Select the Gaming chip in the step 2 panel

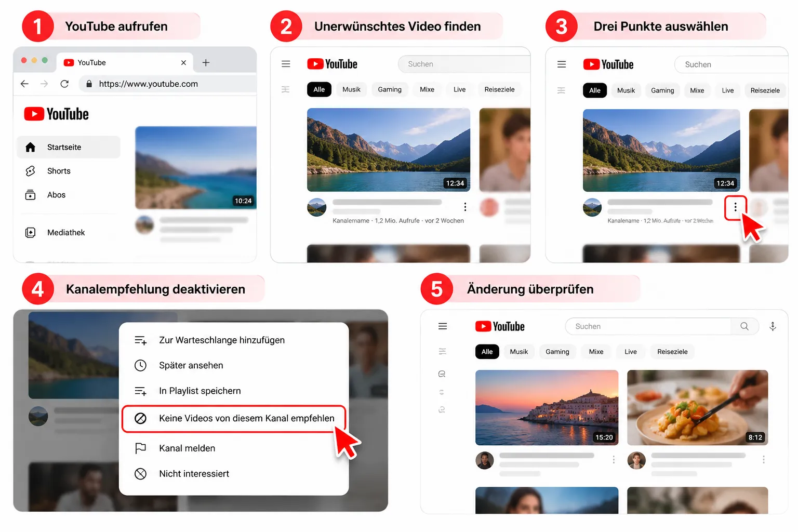point(390,89)
